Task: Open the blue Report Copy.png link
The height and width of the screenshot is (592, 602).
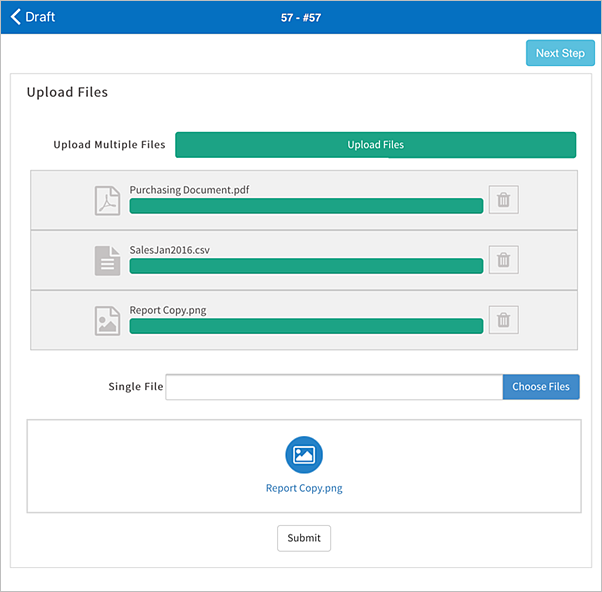Action: click(x=304, y=489)
